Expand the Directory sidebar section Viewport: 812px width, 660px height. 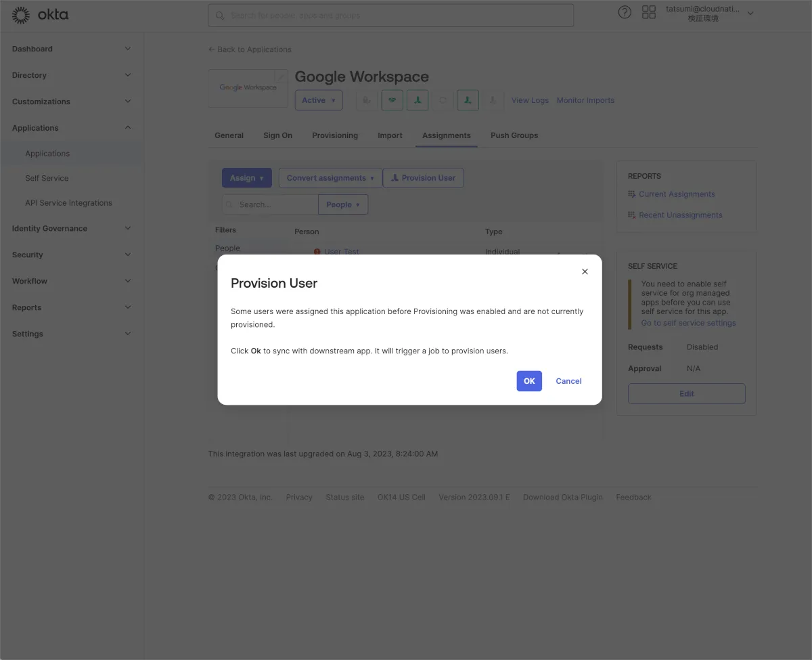71,75
